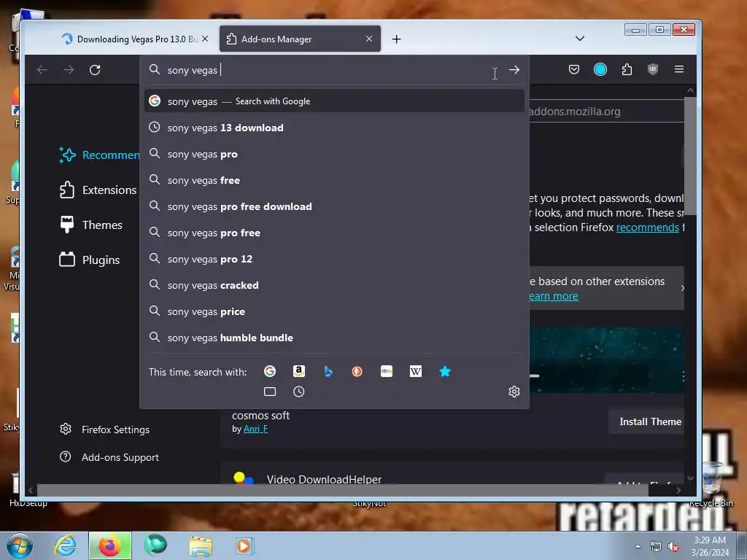Open the Firefox hamburger application menu
The height and width of the screenshot is (560, 747).
point(679,69)
